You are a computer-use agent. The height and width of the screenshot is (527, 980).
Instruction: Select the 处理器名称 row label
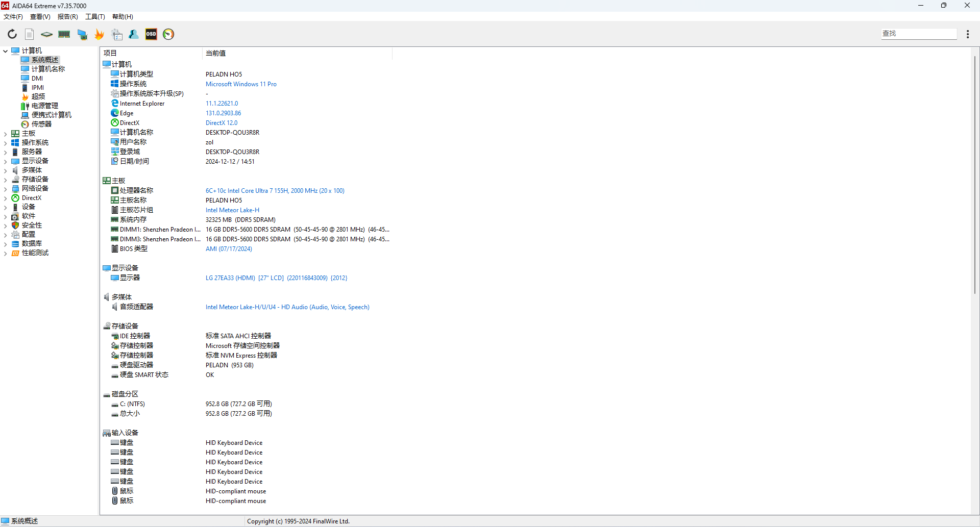[x=136, y=191]
